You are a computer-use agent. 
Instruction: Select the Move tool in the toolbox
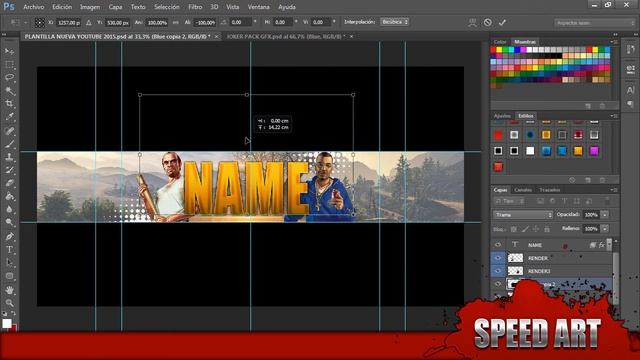tap(9, 51)
